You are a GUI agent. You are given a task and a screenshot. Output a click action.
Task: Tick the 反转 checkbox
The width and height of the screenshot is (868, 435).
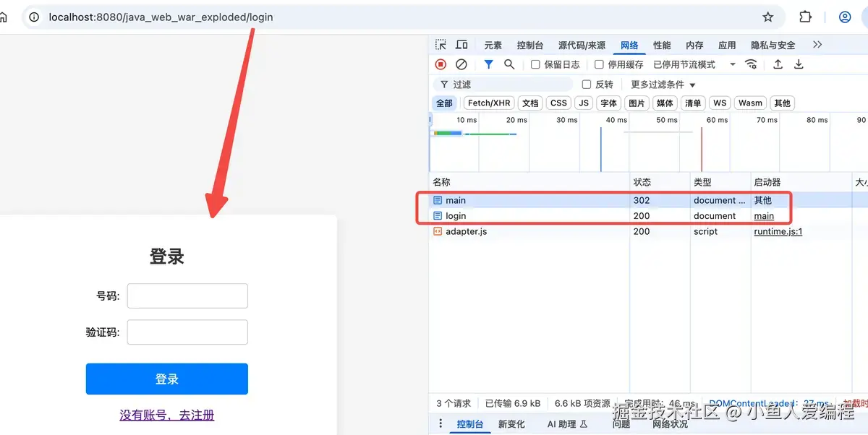[x=587, y=85]
